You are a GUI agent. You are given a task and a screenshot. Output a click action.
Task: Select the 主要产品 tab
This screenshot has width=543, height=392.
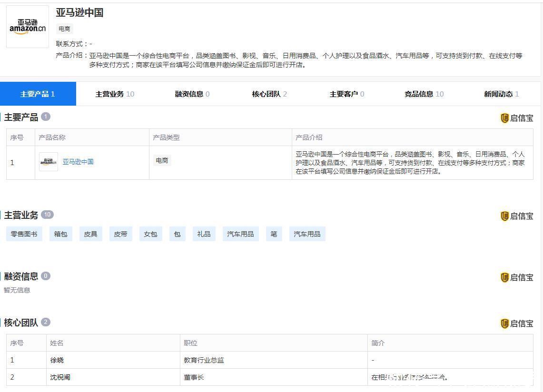(x=38, y=94)
